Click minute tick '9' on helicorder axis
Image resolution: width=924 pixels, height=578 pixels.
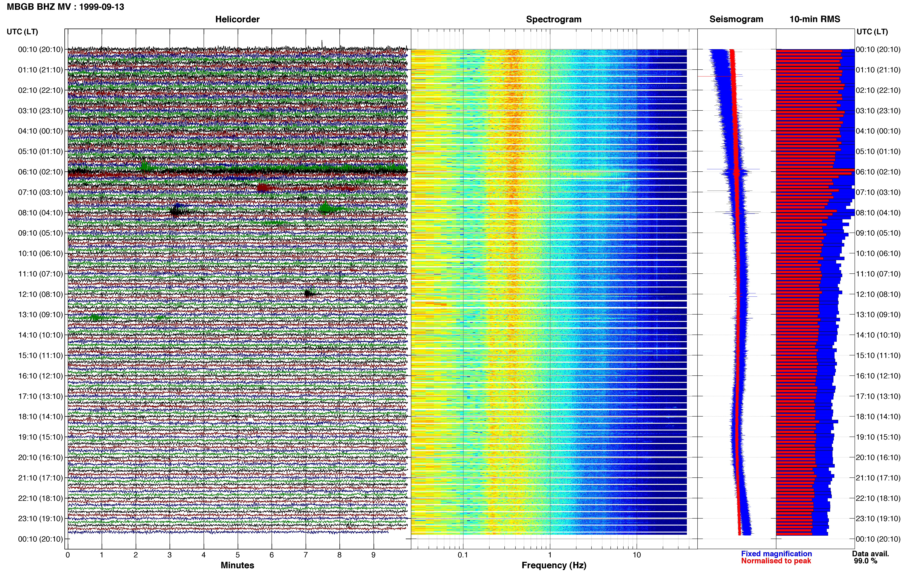coord(373,555)
